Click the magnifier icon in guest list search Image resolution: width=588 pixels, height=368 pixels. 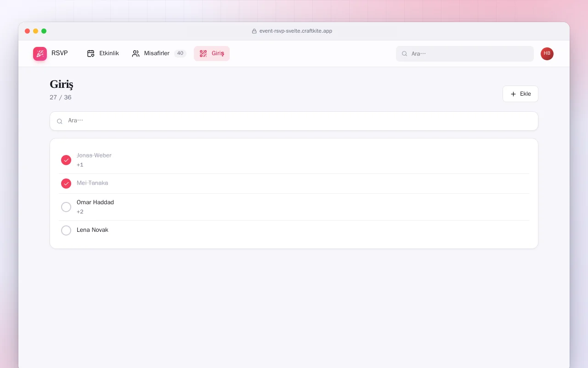coord(60,121)
